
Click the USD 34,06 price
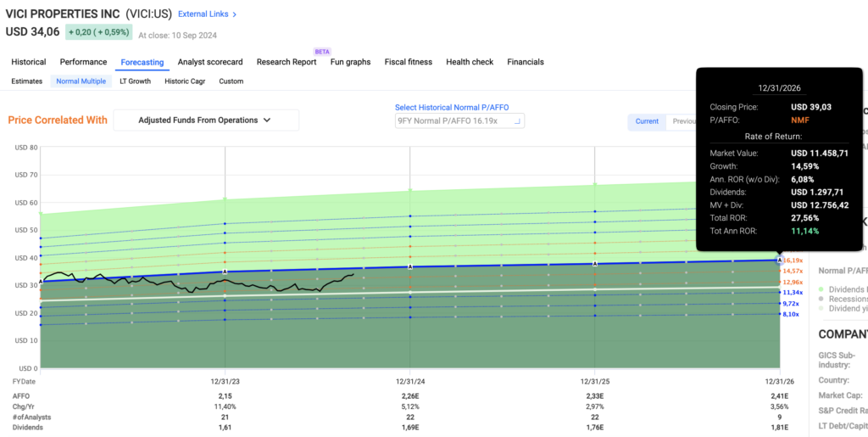[x=33, y=31]
